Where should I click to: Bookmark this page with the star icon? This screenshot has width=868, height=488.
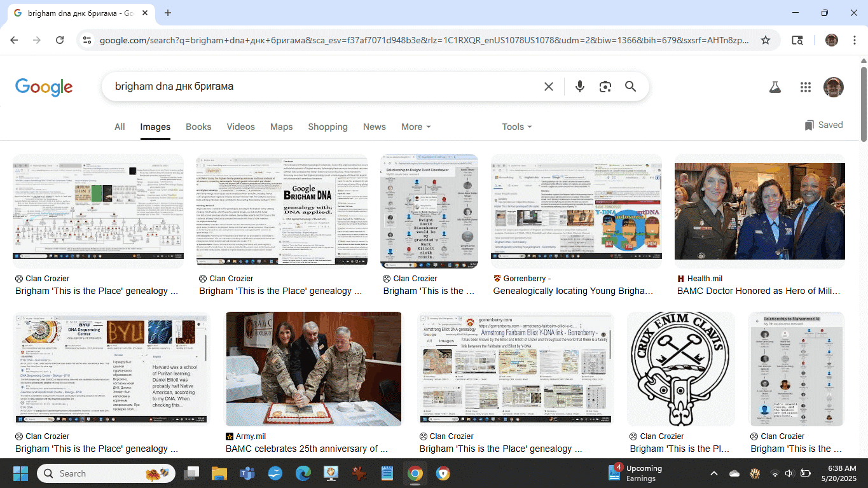[x=766, y=40]
